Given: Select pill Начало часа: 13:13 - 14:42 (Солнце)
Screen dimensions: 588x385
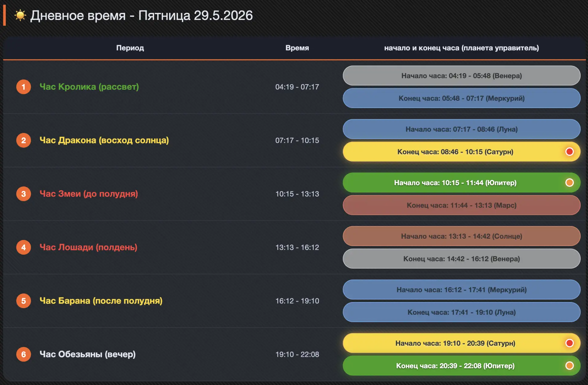Looking at the screenshot, I should [x=462, y=236].
